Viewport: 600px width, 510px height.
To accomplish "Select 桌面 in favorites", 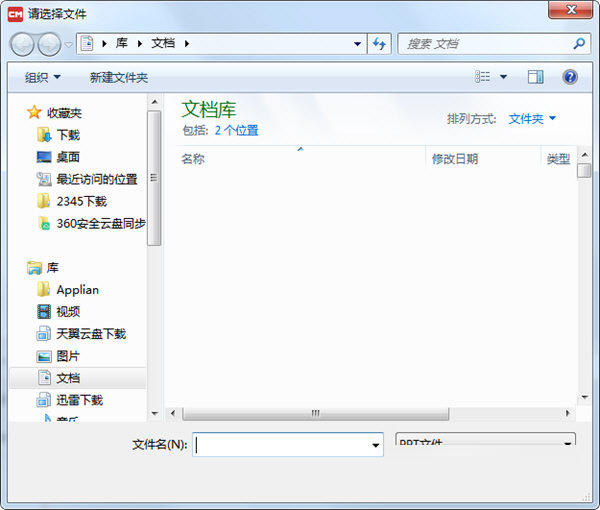I will (68, 157).
